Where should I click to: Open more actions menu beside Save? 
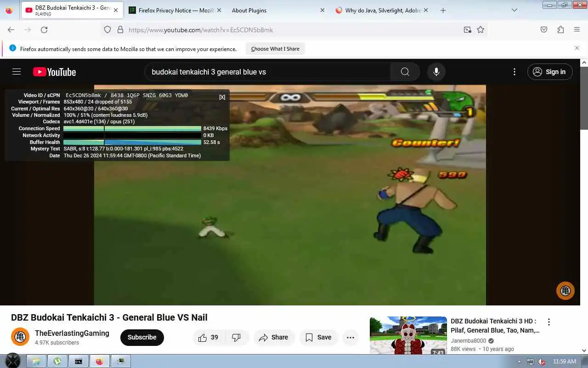click(351, 338)
